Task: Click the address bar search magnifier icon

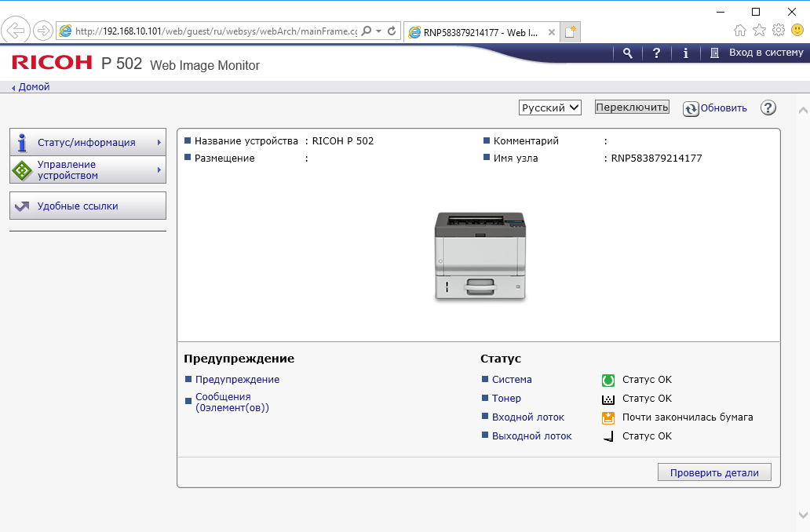Action: point(367,31)
